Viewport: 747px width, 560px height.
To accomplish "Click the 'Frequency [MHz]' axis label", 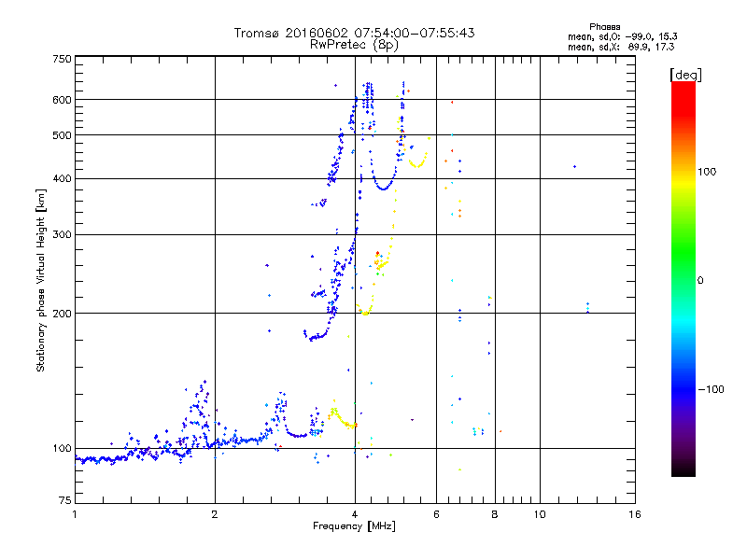I will coord(354,526).
